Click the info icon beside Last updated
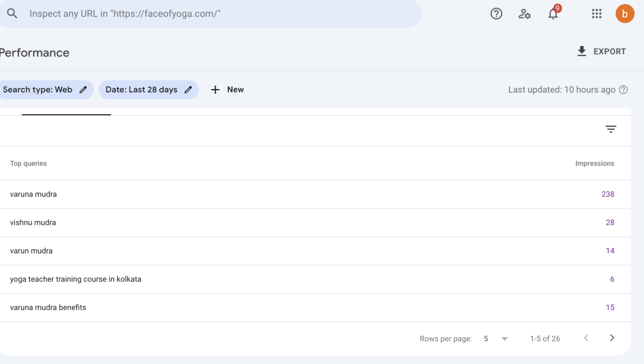644x364 pixels. coord(624,90)
